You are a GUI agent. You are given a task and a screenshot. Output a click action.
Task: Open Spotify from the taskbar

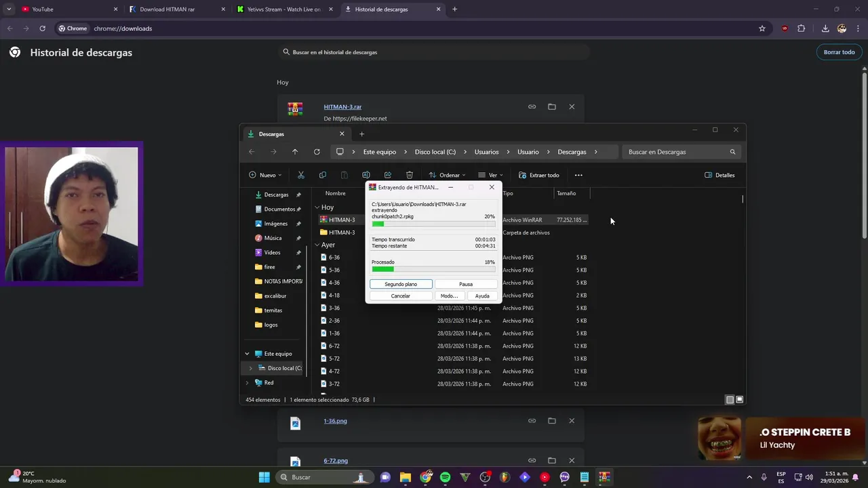pyautogui.click(x=445, y=477)
